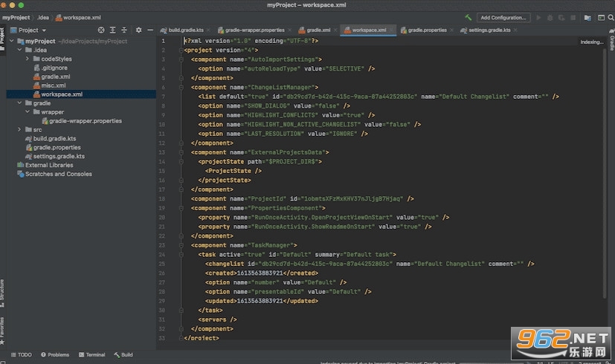
Task: Hide the Project panel with minus icon
Action: pos(150,30)
